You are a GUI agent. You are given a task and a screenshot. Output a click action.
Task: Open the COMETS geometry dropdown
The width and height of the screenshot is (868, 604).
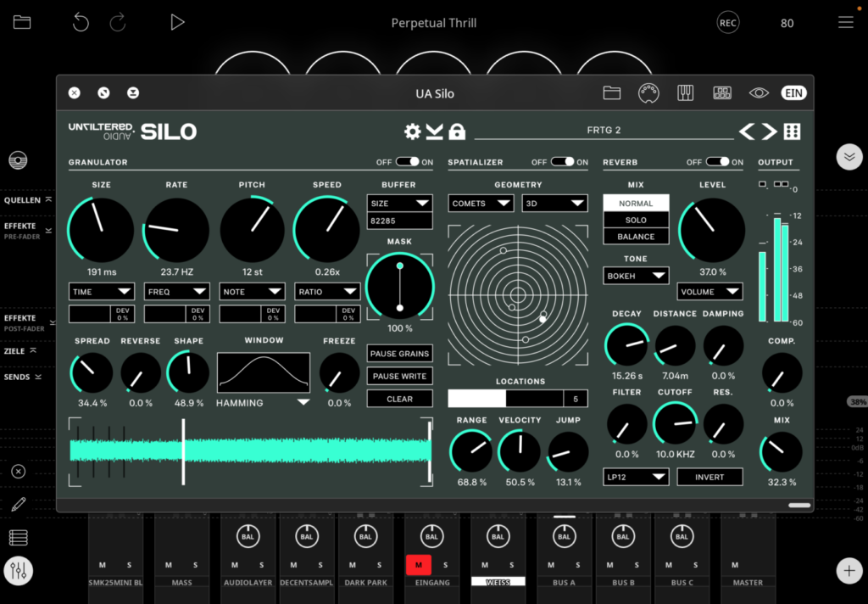coord(481,204)
